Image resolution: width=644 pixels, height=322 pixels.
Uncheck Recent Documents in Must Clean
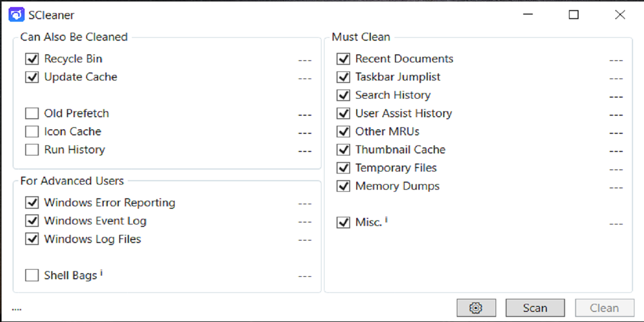point(343,59)
